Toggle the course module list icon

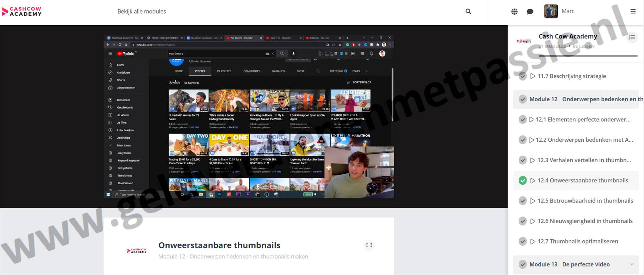click(x=632, y=37)
